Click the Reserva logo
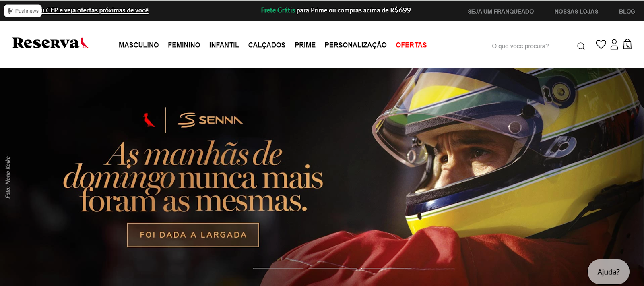 point(50,43)
